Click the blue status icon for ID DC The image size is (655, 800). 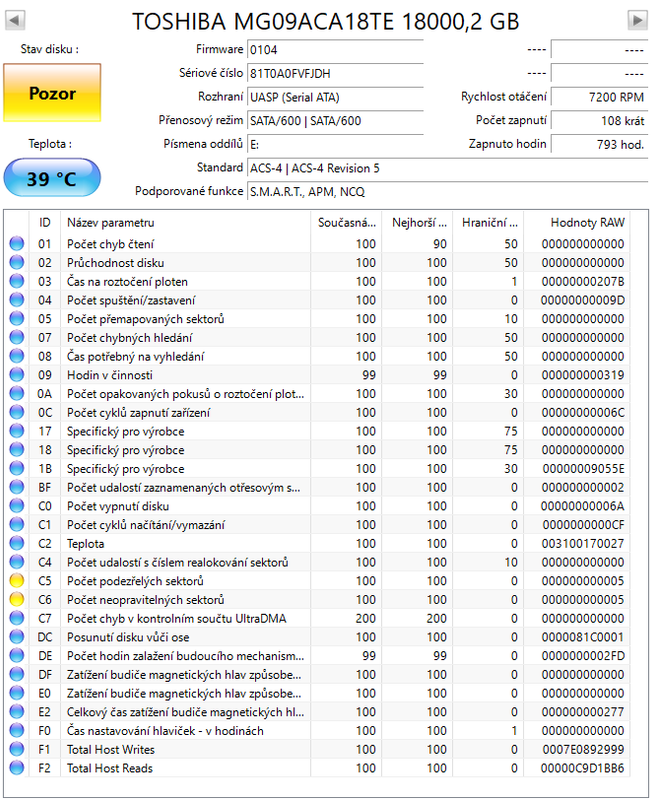tap(17, 637)
